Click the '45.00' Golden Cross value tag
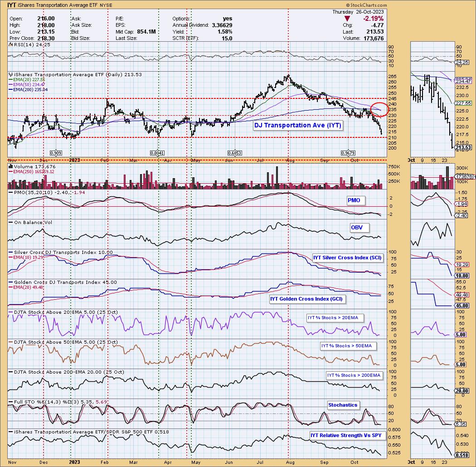 (x=461, y=306)
